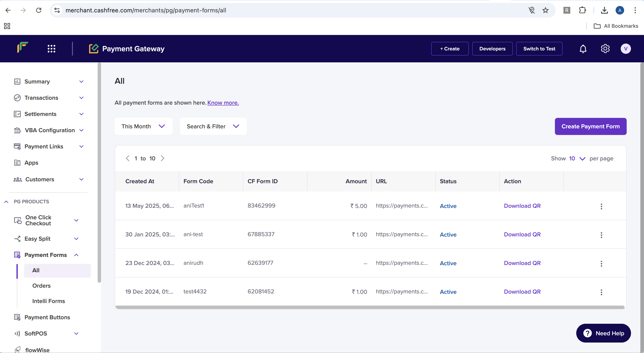Open the notifications bell icon

[x=583, y=49]
